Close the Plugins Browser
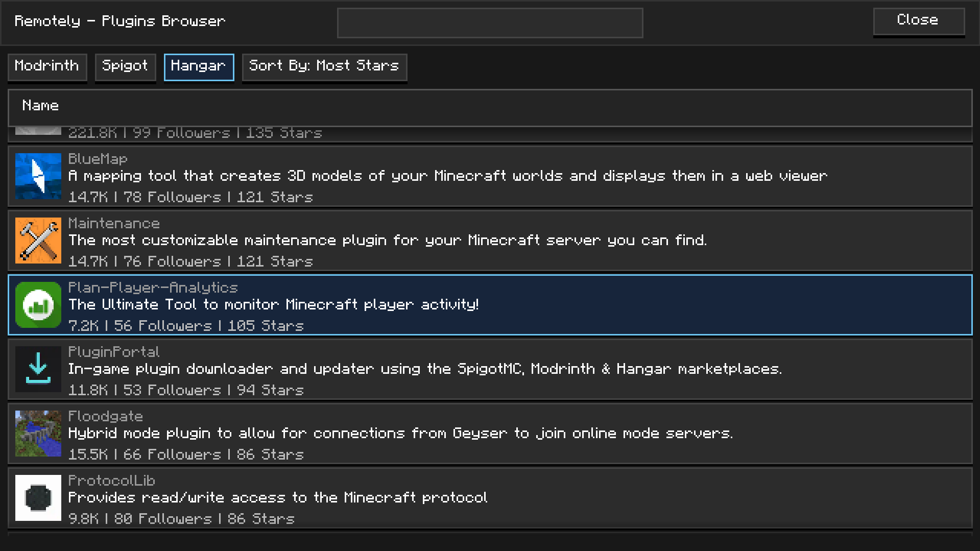Screen dimensions: 980x551 click(x=918, y=21)
